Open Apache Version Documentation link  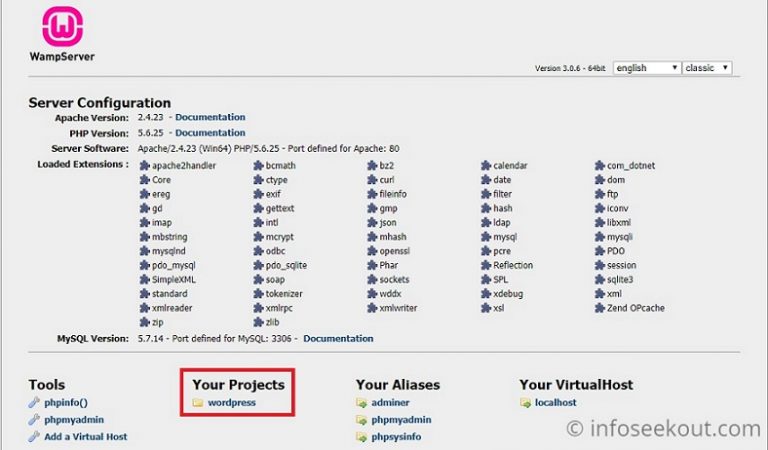(210, 117)
